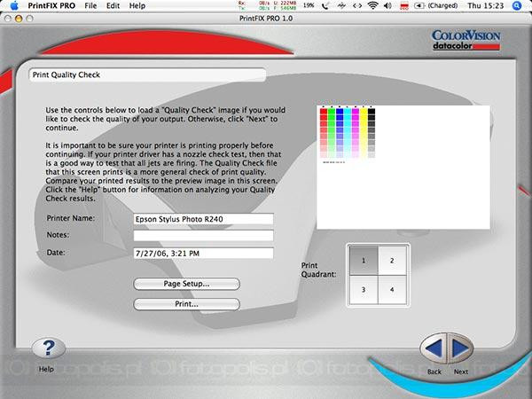The image size is (532, 399).
Task: Click the window's minimize button
Action: click(19, 19)
